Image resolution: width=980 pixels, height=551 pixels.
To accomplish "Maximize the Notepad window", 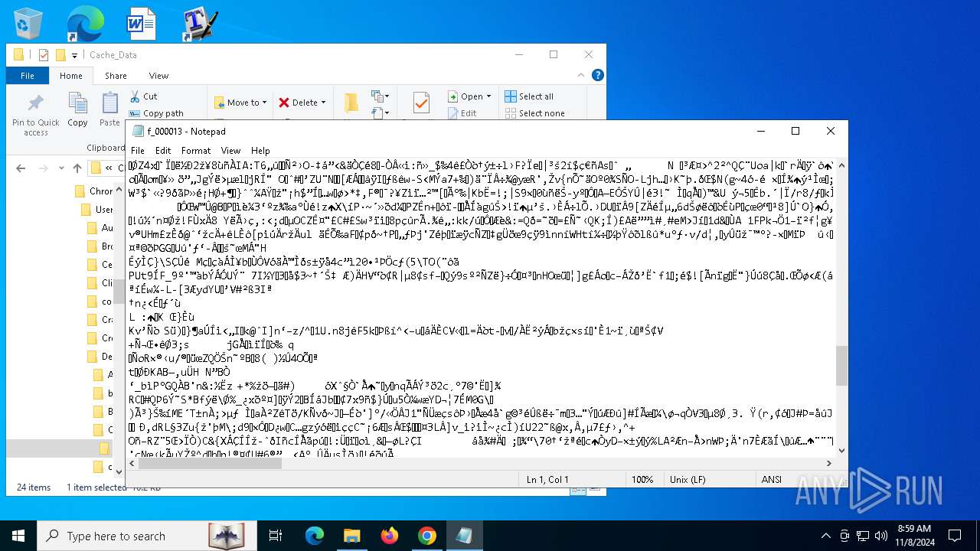I will [795, 131].
